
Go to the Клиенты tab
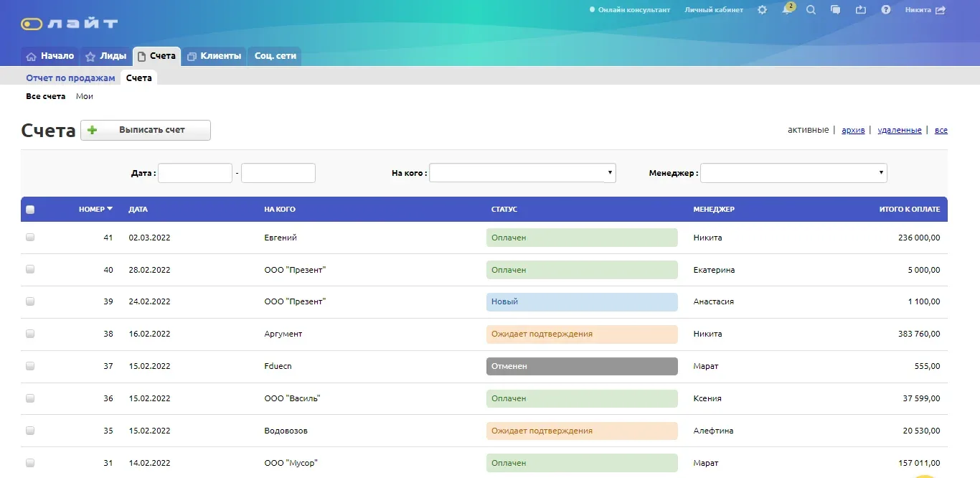(214, 56)
